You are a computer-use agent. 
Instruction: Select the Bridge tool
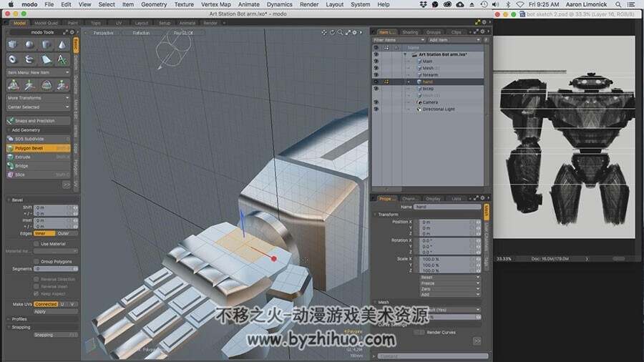click(39, 166)
